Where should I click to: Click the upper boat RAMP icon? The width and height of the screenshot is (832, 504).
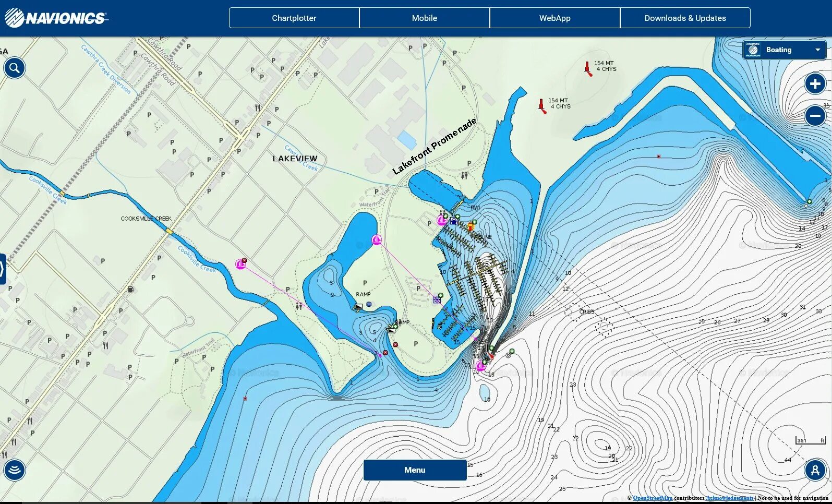point(358,307)
